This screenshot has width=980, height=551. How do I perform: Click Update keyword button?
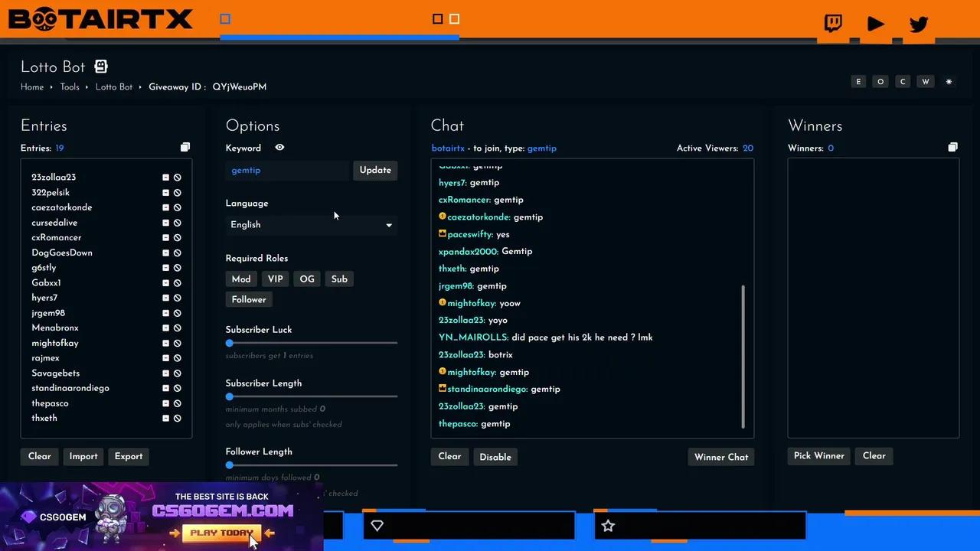[x=375, y=171]
